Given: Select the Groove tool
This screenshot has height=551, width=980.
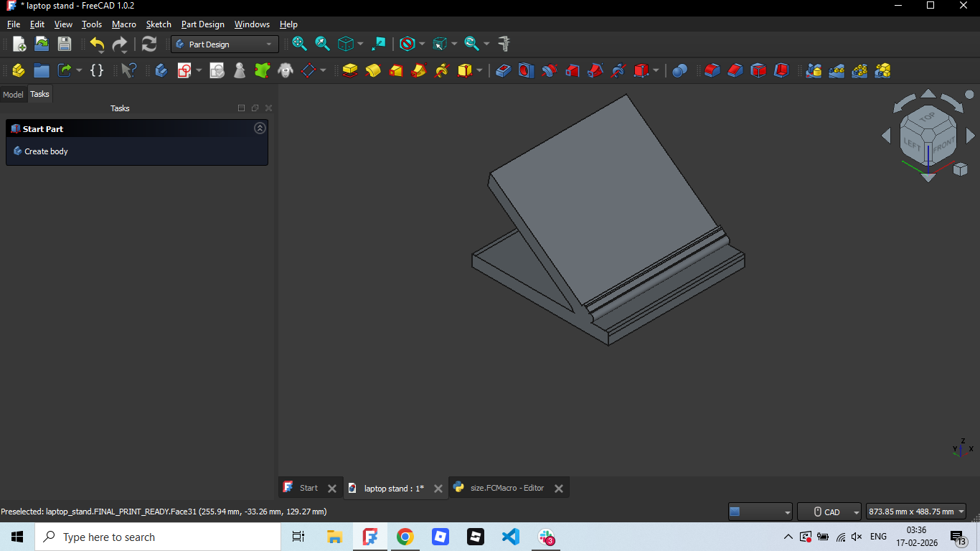Looking at the screenshot, I should (x=550, y=70).
